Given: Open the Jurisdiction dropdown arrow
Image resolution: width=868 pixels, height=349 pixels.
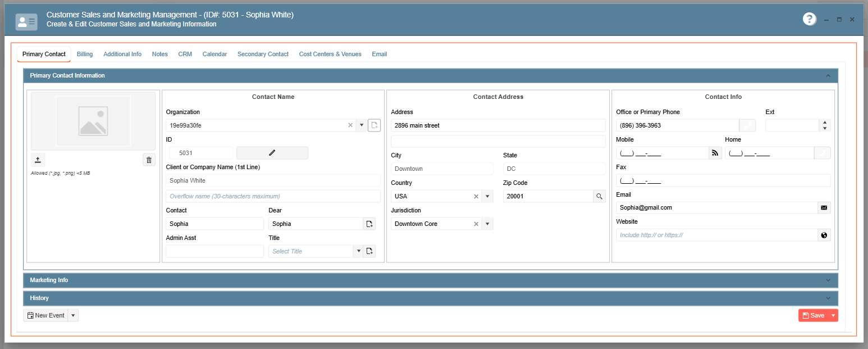Looking at the screenshot, I should (x=488, y=224).
